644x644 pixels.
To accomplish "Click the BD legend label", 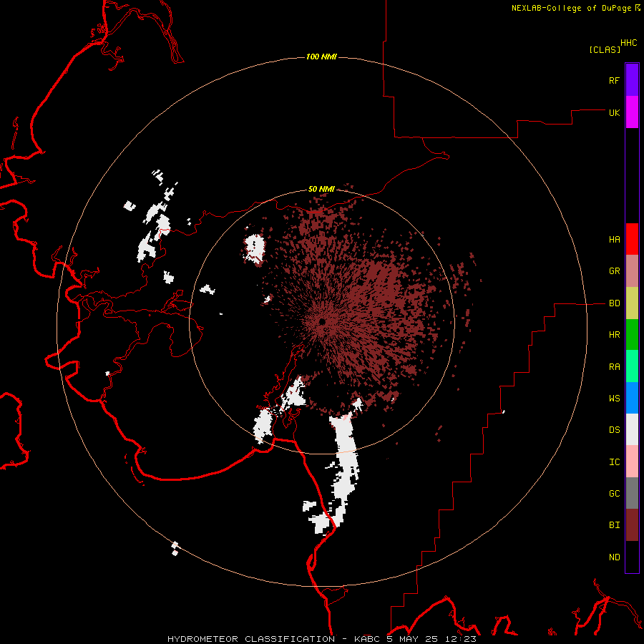I will coord(614,303).
